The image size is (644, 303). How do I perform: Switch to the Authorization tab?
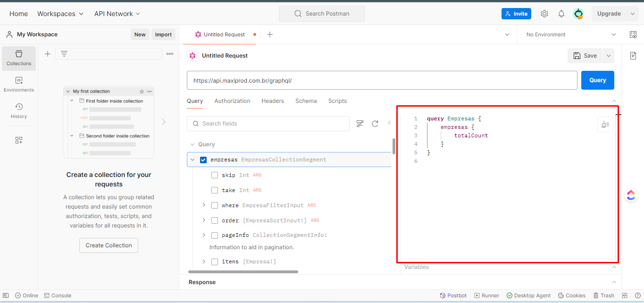coord(232,101)
